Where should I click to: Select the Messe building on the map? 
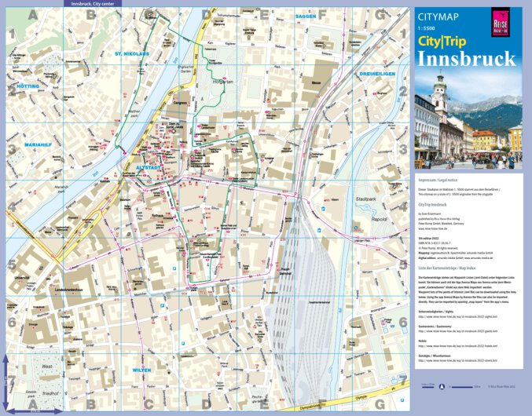point(317,82)
